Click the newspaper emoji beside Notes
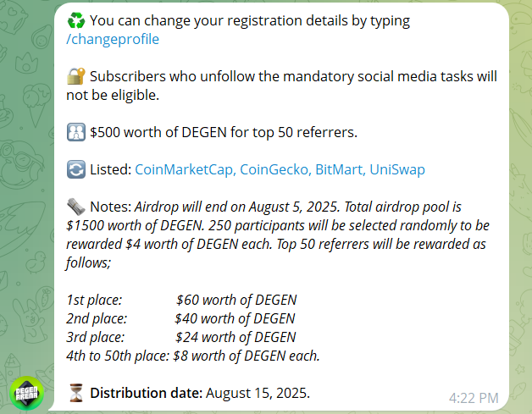The image size is (532, 414). (x=75, y=207)
